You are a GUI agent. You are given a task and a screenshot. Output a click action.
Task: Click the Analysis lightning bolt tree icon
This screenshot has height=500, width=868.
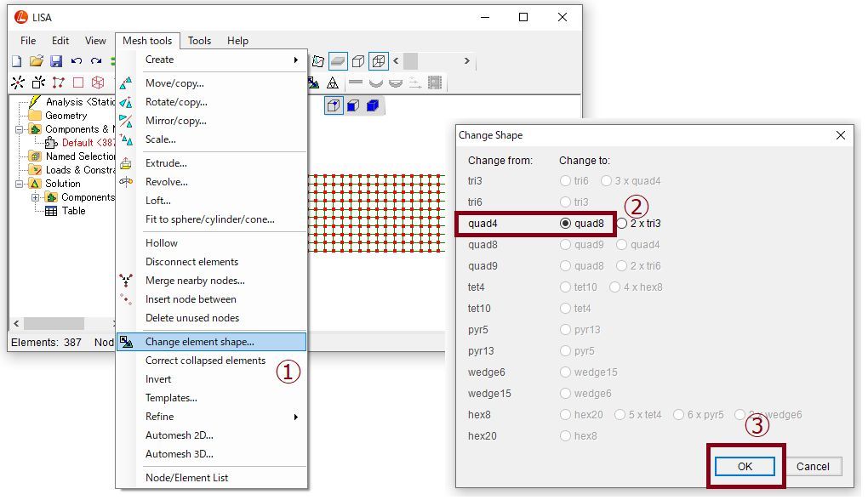[x=35, y=102]
